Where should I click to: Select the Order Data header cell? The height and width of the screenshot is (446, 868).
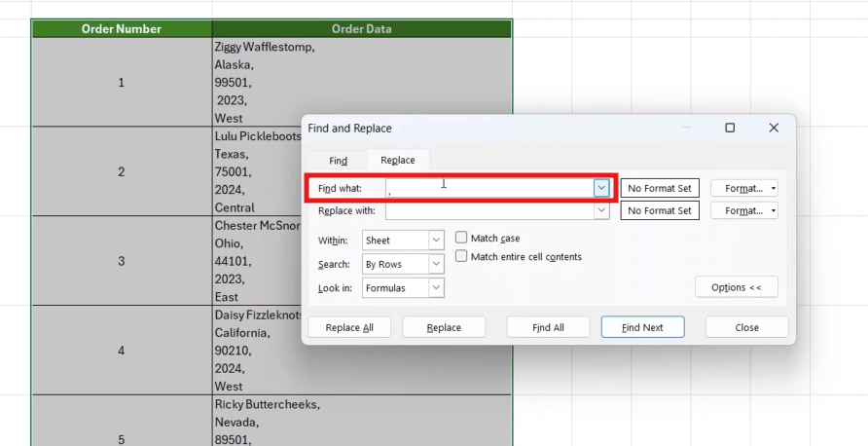362,29
